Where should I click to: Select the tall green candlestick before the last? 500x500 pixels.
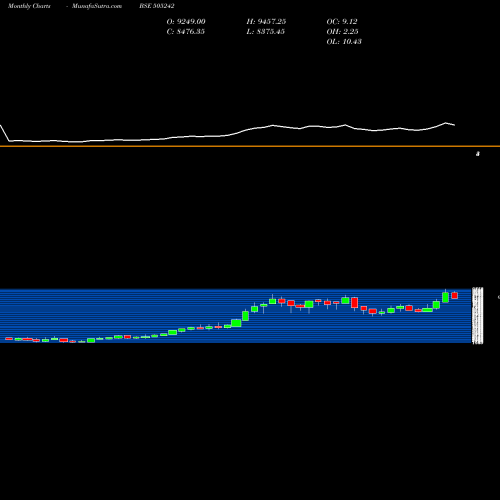click(x=445, y=297)
